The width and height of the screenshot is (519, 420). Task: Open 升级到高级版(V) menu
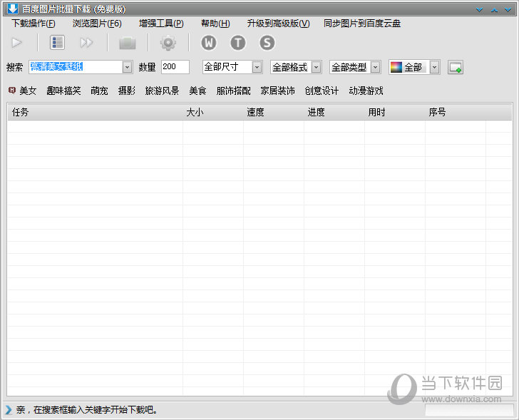(x=278, y=24)
